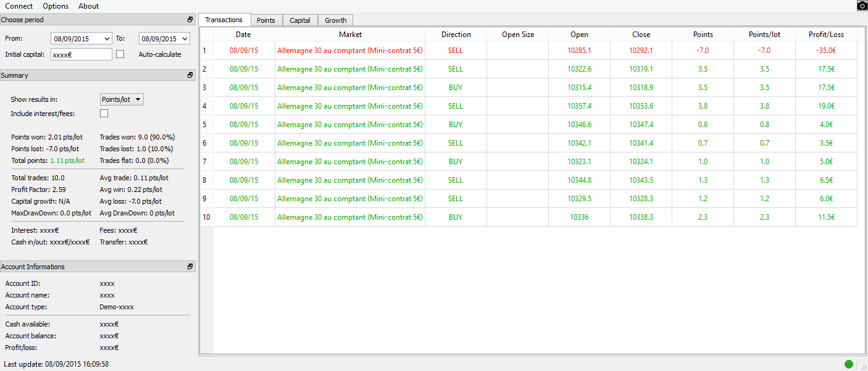This screenshot has width=868, height=371.
Task: Click the Initial capital input field
Action: coord(81,54)
